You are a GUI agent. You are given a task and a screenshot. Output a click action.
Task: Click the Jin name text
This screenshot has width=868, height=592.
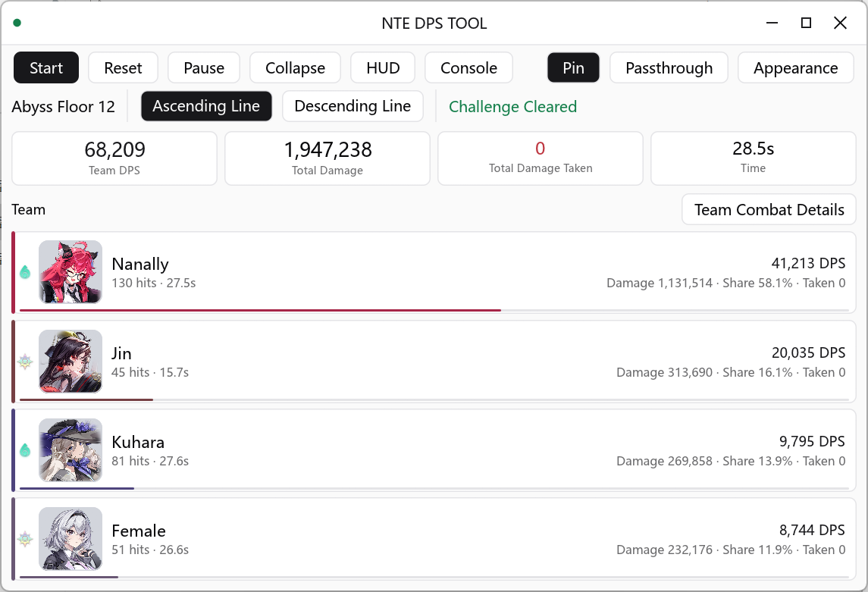click(x=121, y=353)
